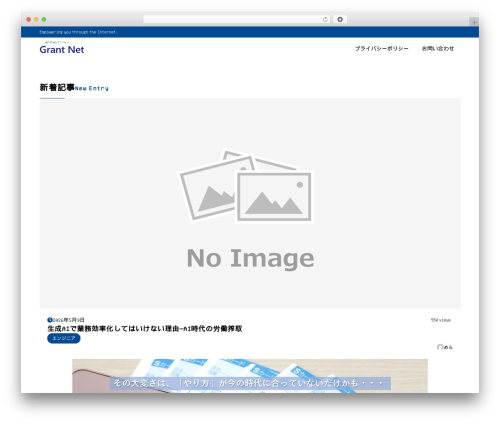500x423 pixels.
Task: Open the プライバシーポリシー menu link
Action: (381, 49)
